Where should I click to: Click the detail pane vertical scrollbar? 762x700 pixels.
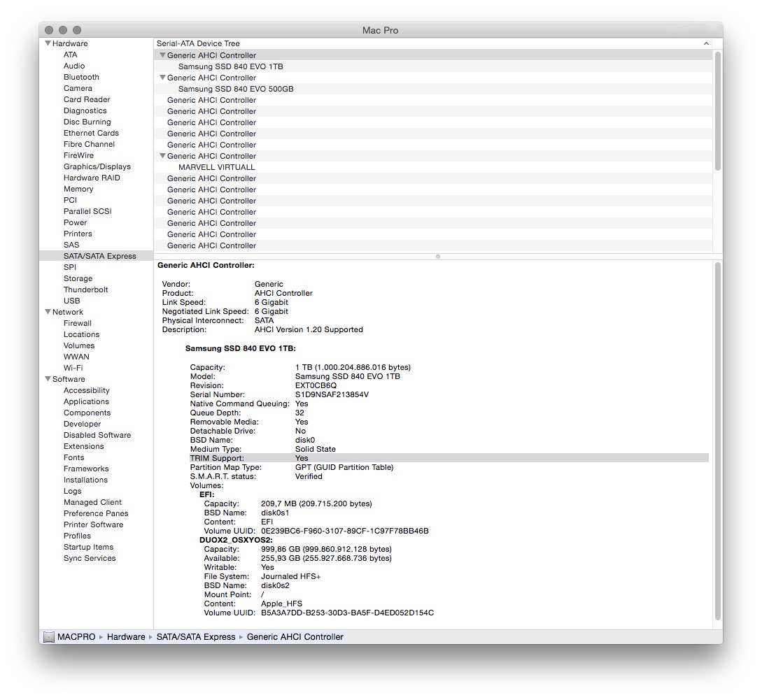pos(718,441)
